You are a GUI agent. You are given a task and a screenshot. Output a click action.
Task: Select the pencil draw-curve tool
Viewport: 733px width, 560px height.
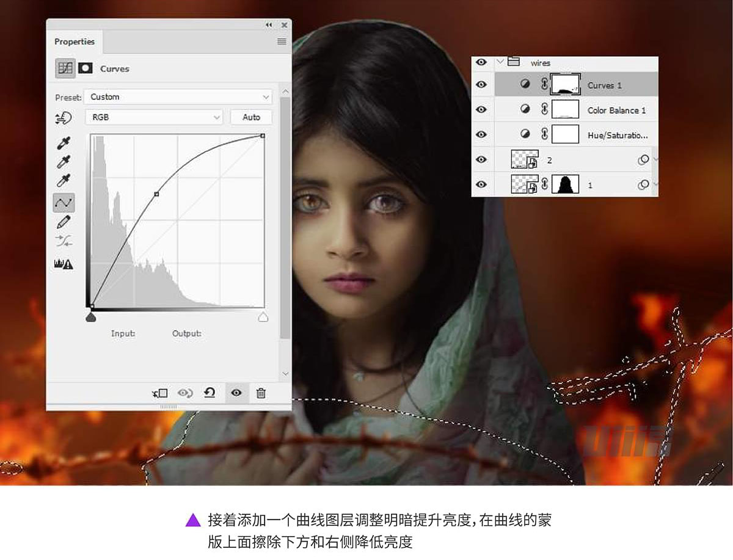(64, 222)
